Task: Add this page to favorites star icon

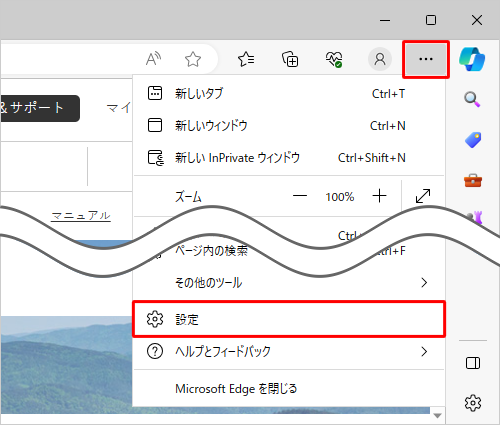Action: pos(193,59)
